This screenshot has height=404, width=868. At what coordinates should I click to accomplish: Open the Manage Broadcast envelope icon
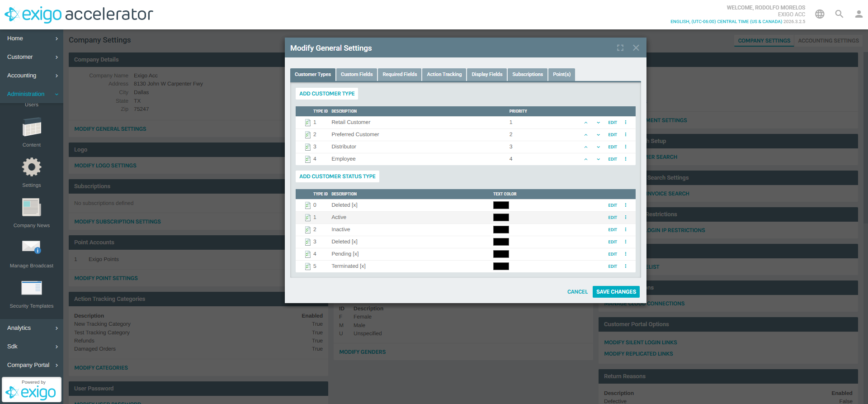click(32, 247)
